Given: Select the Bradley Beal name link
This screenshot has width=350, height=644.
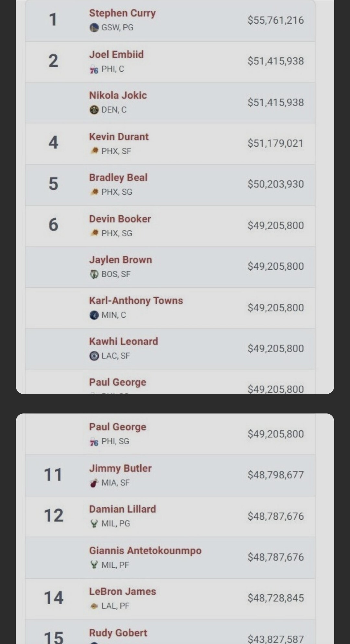Looking at the screenshot, I should (x=118, y=177).
